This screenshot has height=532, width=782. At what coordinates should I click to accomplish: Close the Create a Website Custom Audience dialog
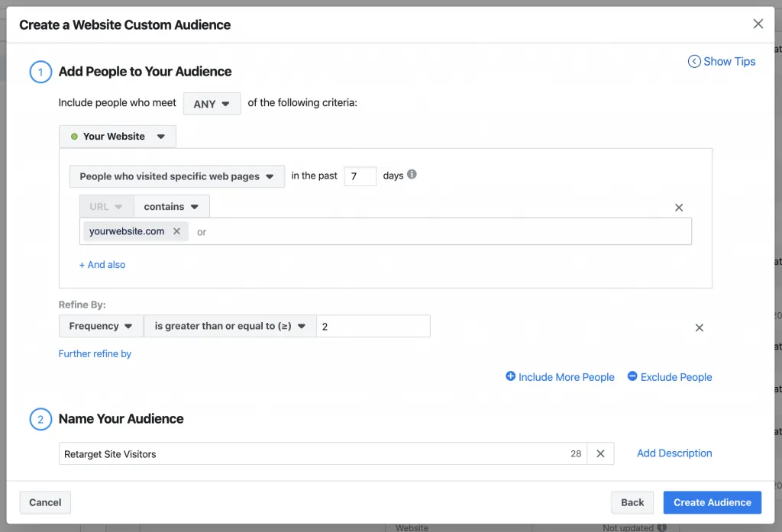click(758, 24)
